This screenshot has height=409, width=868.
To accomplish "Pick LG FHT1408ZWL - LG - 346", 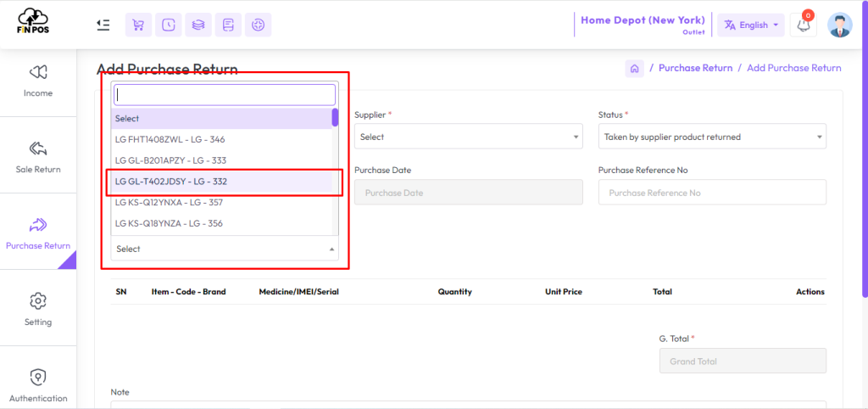I will pyautogui.click(x=221, y=140).
